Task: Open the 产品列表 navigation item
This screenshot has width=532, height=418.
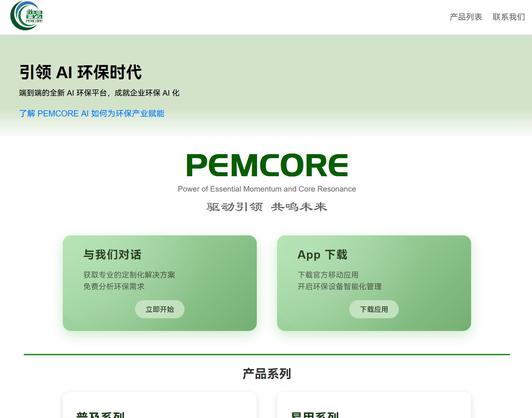Action: tap(466, 17)
